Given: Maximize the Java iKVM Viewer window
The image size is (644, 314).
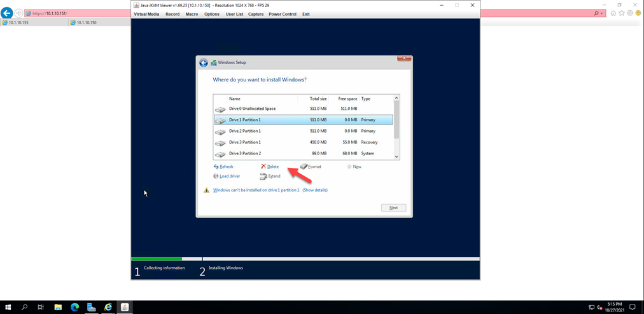Looking at the screenshot, I should pyautogui.click(x=457, y=5).
